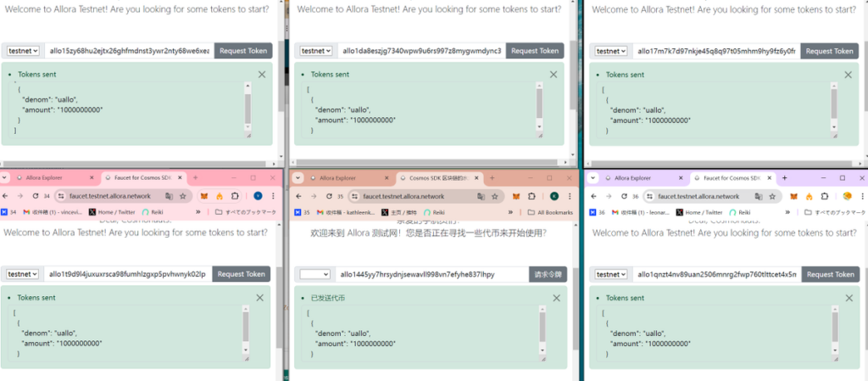Dismiss Tokens sent alert under address allo15zy68hu2

click(262, 75)
